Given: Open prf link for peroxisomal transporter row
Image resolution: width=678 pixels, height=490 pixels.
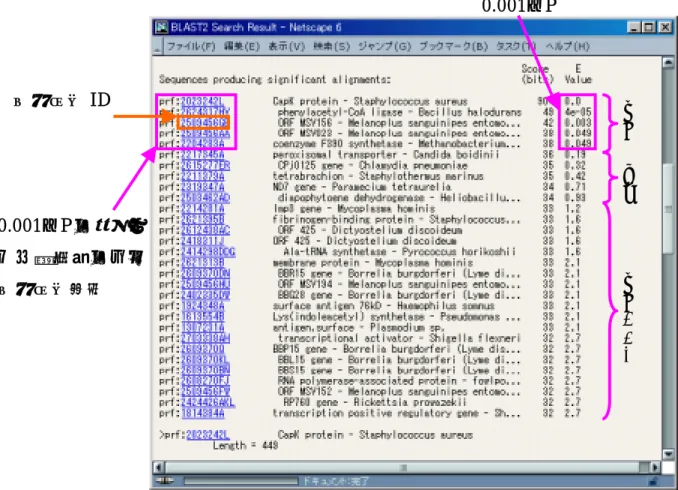Looking at the screenshot, I should click(x=202, y=155).
